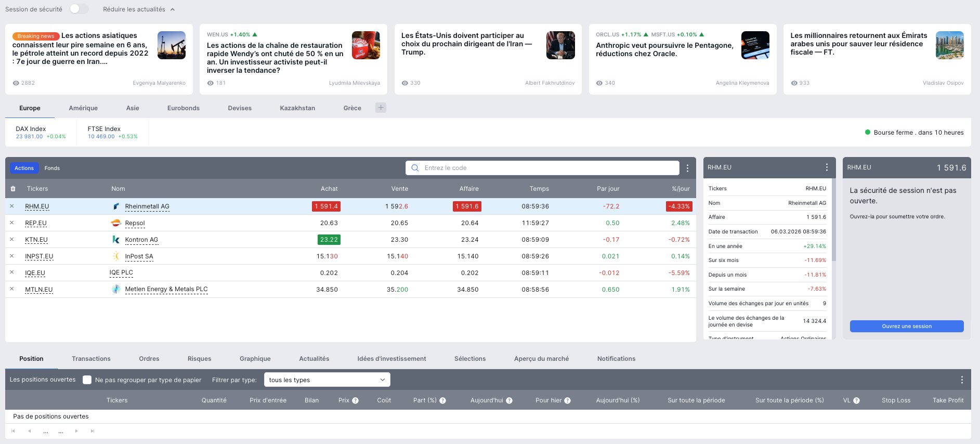
Task: Switch to the Eurobonds tab
Action: [184, 108]
